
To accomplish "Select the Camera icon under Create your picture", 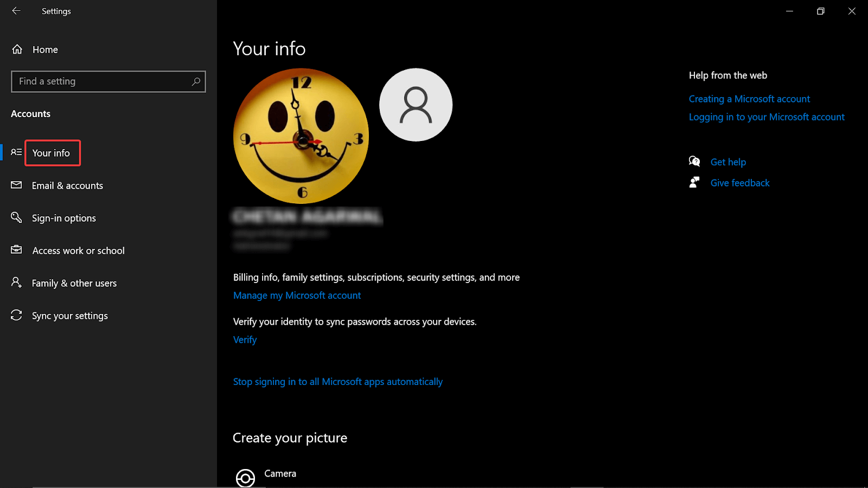I will (245, 477).
